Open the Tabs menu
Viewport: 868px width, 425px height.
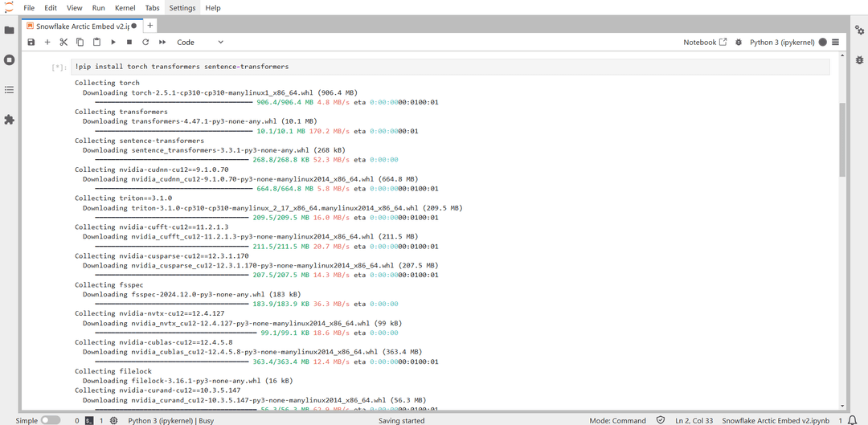click(152, 8)
